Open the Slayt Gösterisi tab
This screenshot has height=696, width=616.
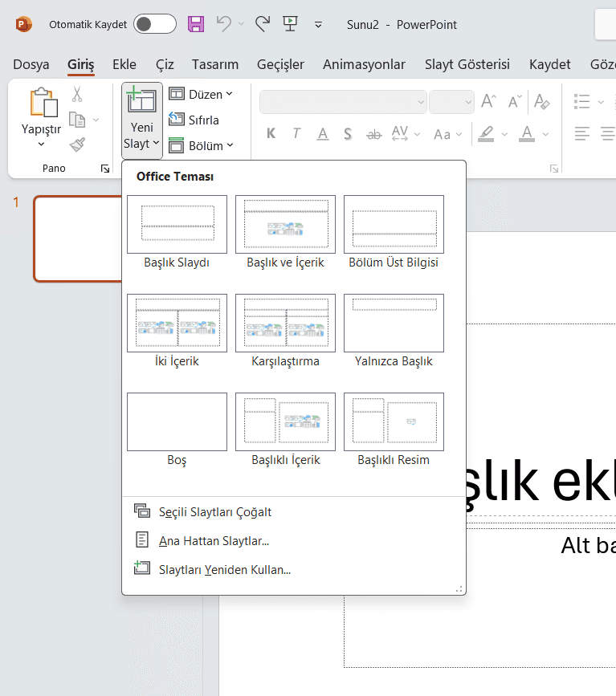[467, 64]
